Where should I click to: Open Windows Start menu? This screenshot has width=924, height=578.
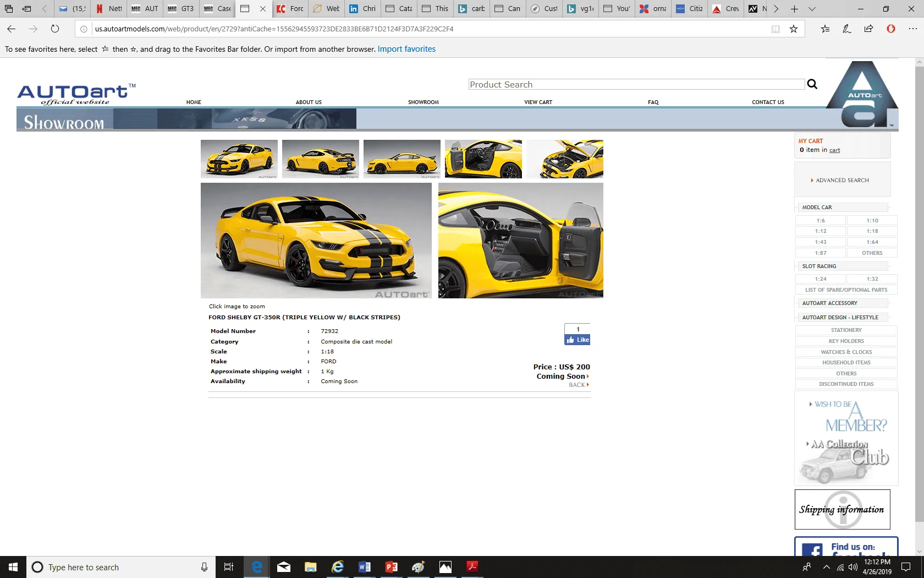[13, 567]
